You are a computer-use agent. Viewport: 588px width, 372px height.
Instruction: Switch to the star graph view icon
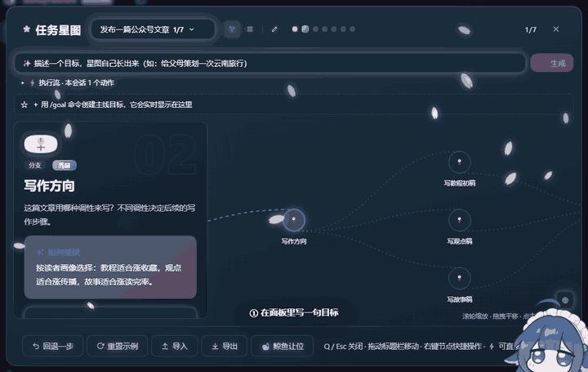[232, 29]
